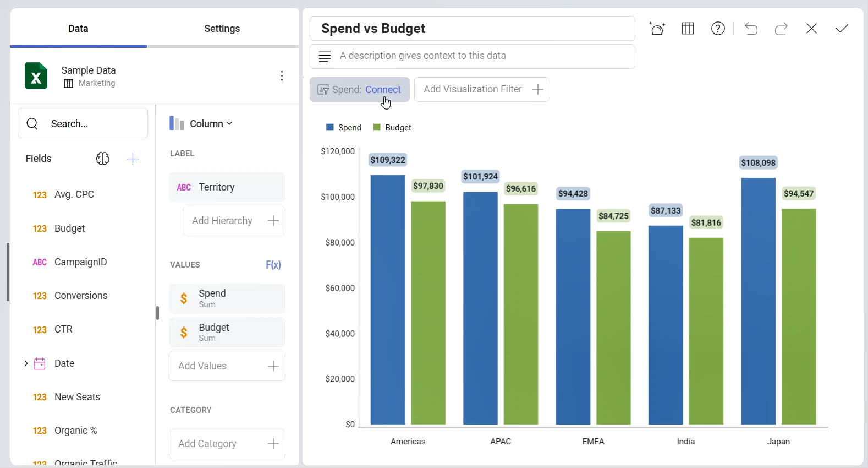
Task: Click the search magnifier icon
Action: [32, 123]
